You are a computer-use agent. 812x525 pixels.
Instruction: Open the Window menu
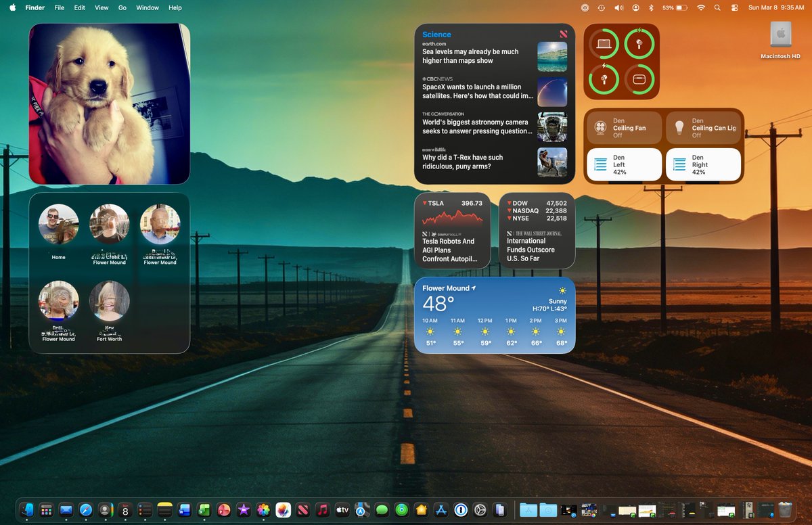(148, 7)
